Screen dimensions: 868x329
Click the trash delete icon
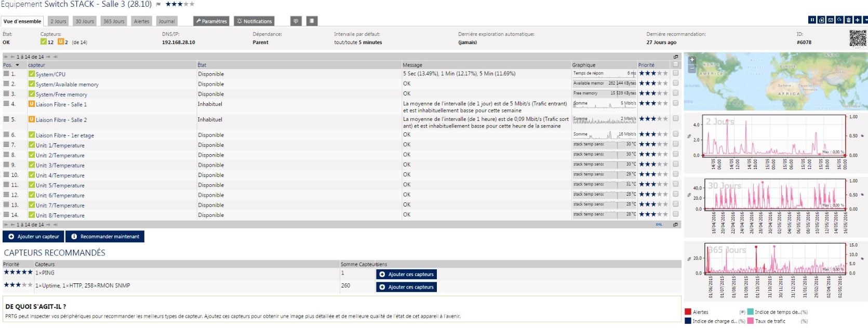848,20
